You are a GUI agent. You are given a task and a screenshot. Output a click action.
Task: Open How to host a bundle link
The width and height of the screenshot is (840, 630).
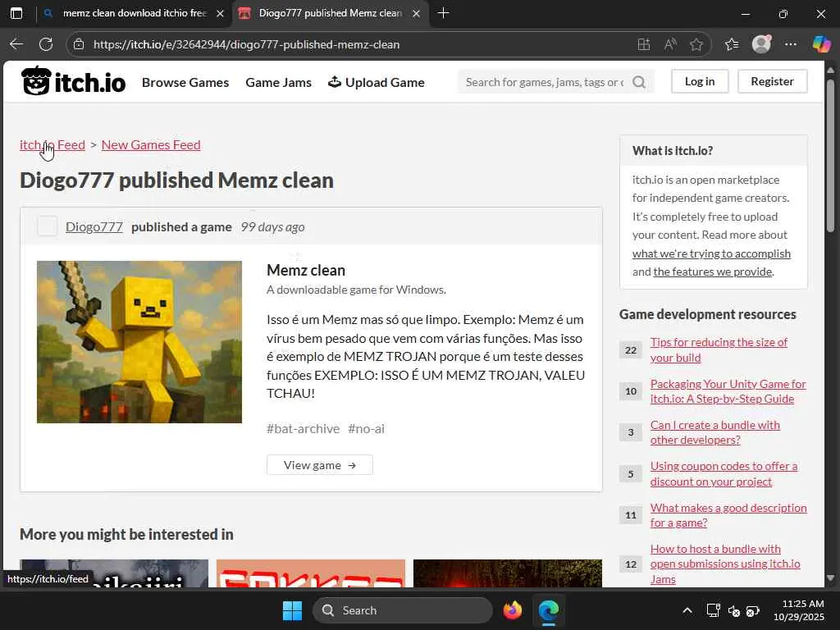tap(725, 564)
